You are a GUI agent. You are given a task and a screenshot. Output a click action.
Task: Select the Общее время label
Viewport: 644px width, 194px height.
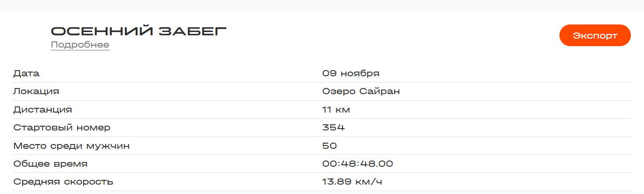point(51,164)
